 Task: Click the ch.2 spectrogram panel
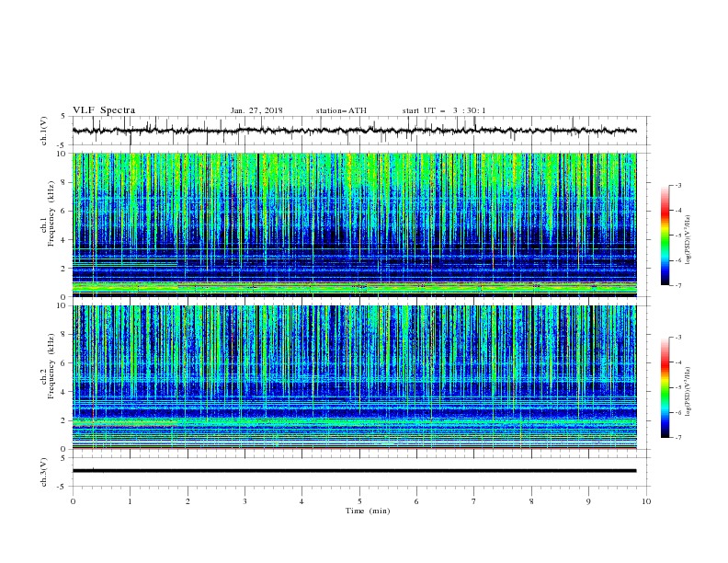coord(355,377)
